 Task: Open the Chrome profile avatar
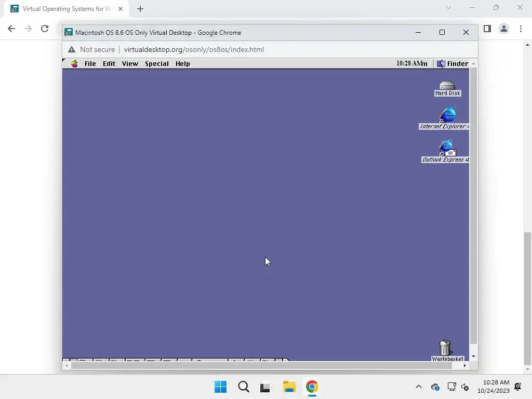(x=504, y=29)
